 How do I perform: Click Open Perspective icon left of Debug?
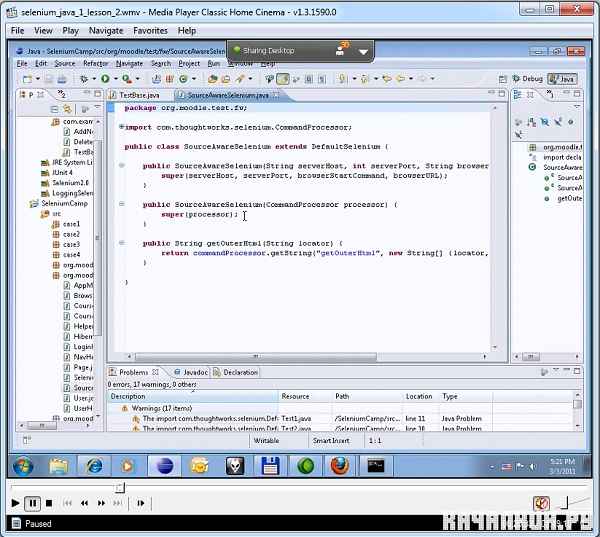(502, 79)
